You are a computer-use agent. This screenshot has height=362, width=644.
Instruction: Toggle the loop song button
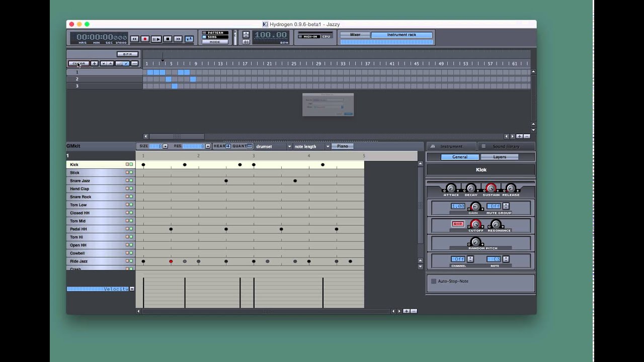[x=189, y=39]
